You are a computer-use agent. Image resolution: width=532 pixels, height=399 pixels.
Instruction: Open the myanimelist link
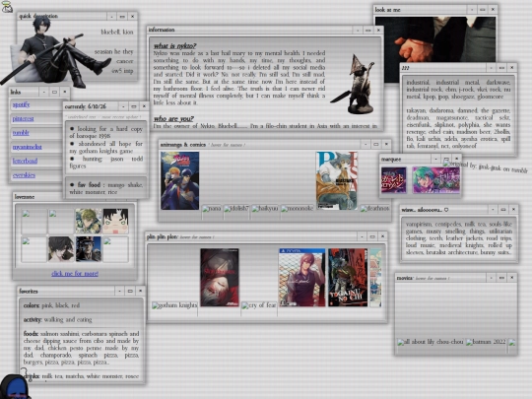point(28,147)
